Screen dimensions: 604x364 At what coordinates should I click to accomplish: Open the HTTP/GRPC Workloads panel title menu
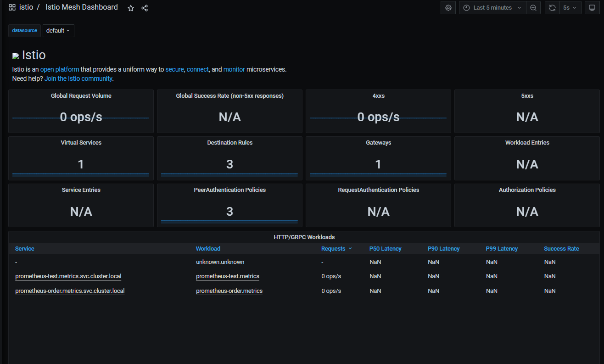pos(304,237)
